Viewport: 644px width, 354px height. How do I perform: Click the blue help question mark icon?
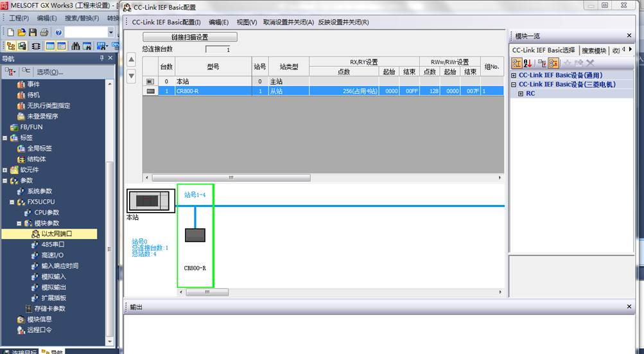tap(58, 32)
